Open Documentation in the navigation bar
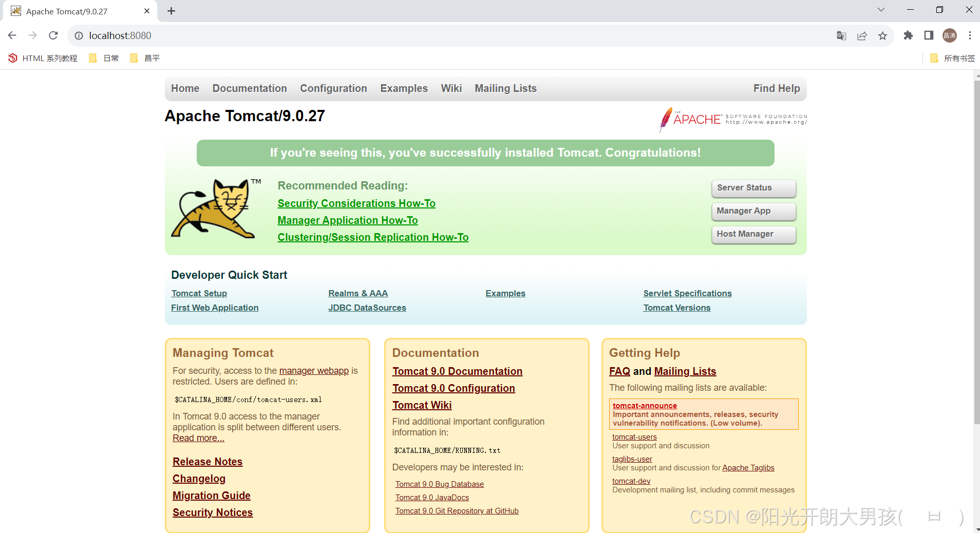The image size is (980, 533). 250,88
